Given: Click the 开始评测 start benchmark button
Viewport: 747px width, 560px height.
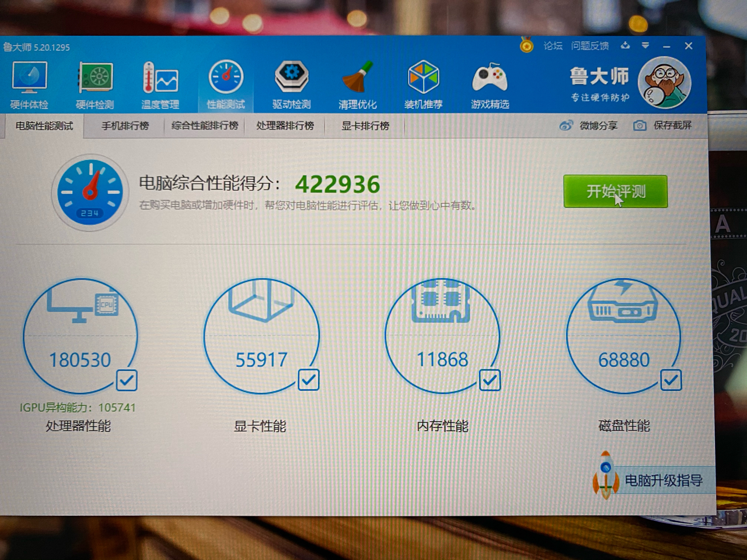Looking at the screenshot, I should (615, 191).
